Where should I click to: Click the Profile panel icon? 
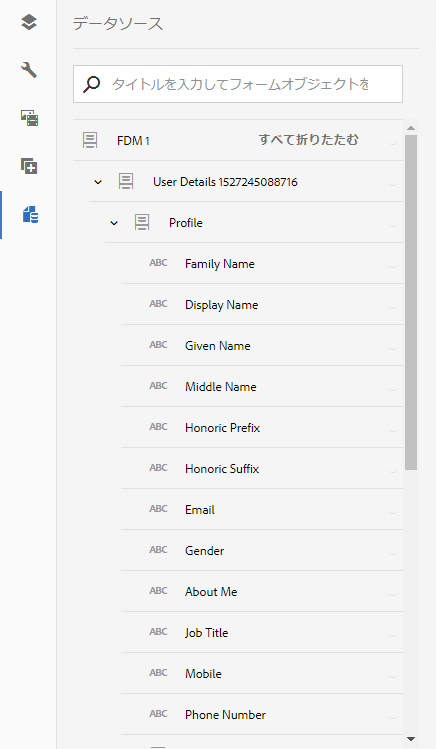(x=142, y=223)
